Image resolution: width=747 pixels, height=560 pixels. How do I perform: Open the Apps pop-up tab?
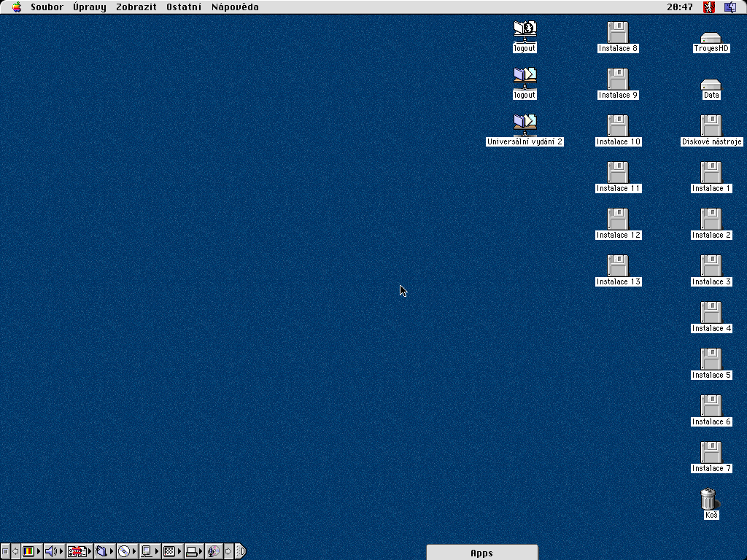click(x=481, y=553)
